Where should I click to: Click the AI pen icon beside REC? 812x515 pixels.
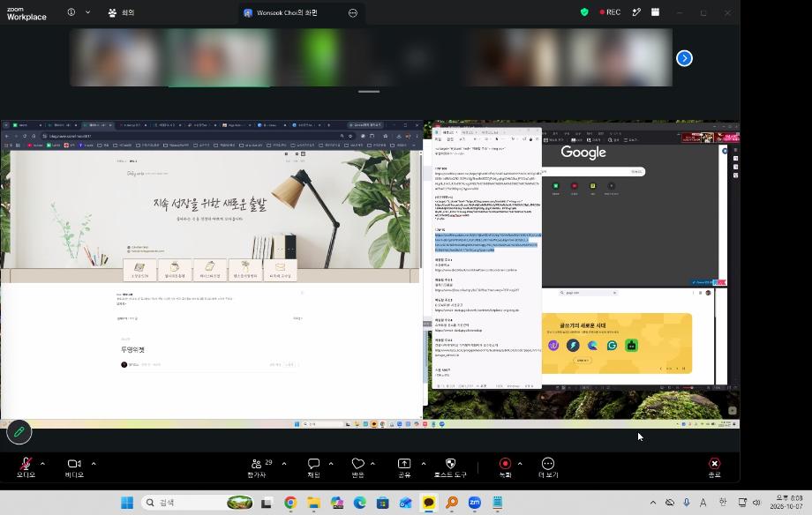pyautogui.click(x=636, y=11)
